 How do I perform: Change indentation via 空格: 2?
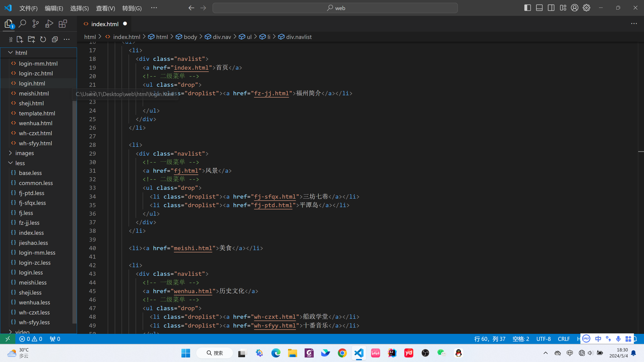click(x=521, y=339)
